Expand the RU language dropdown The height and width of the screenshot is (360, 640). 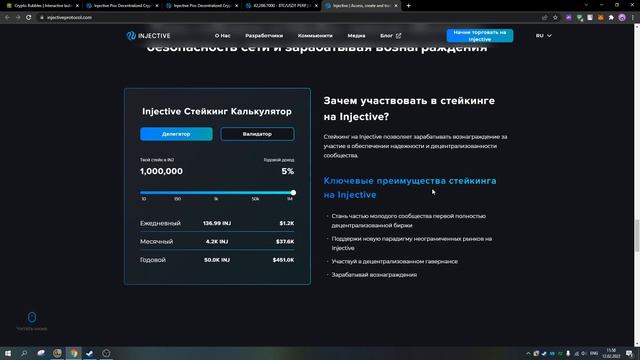[544, 36]
